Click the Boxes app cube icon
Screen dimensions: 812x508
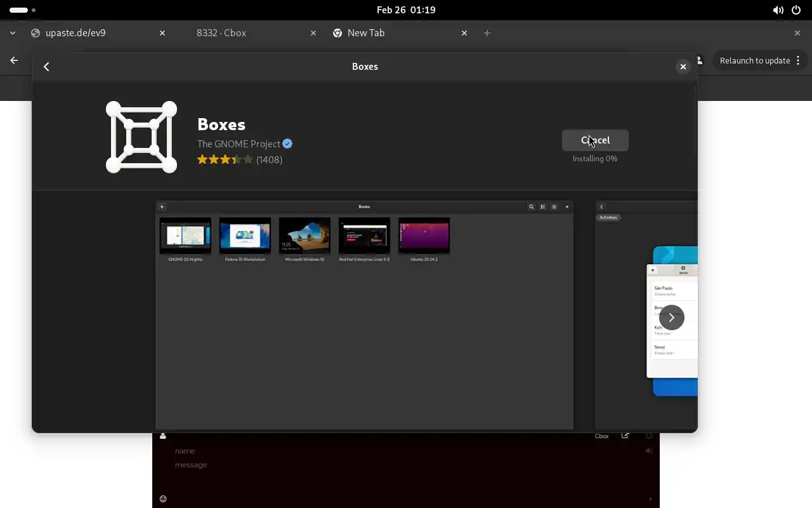coord(141,137)
